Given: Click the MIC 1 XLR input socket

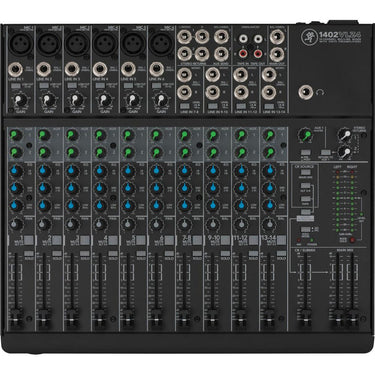Looking at the screenshot, I should coord(21,44).
